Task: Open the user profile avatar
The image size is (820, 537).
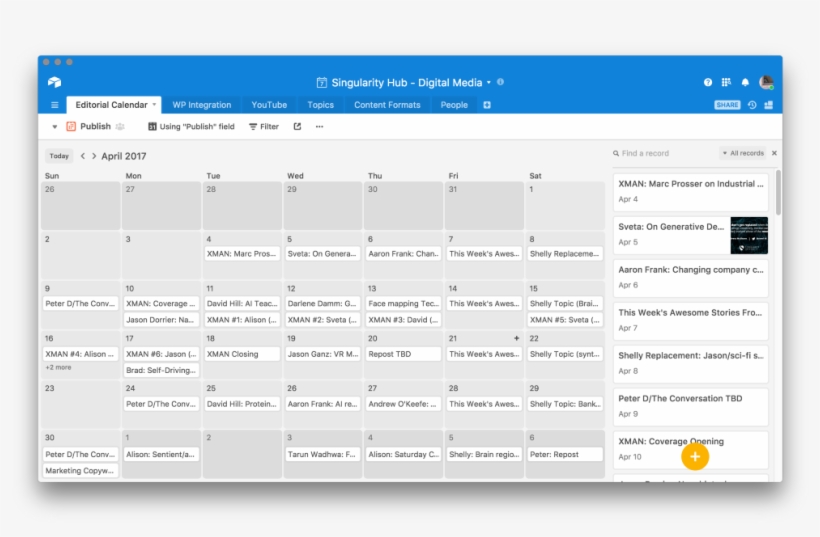Action: tap(766, 82)
